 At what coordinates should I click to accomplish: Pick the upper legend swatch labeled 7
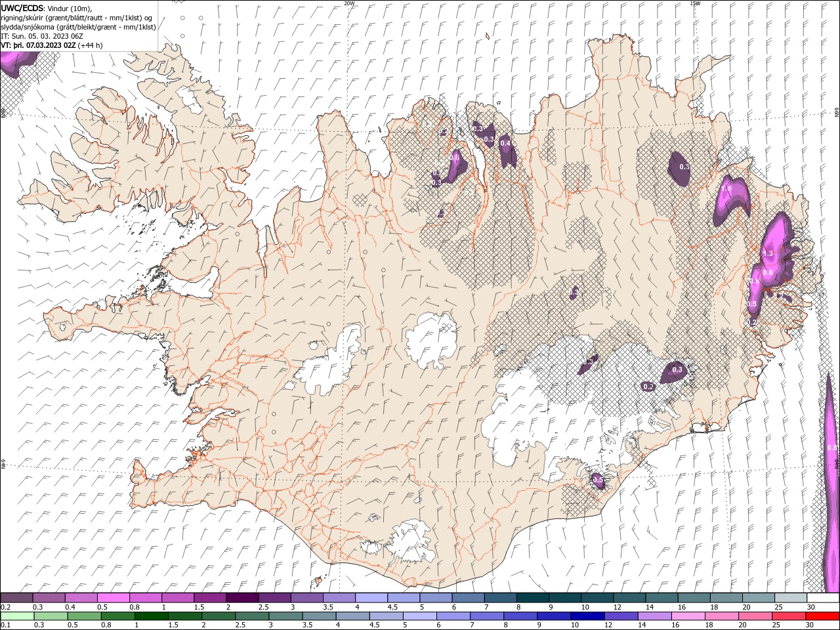tap(501, 598)
